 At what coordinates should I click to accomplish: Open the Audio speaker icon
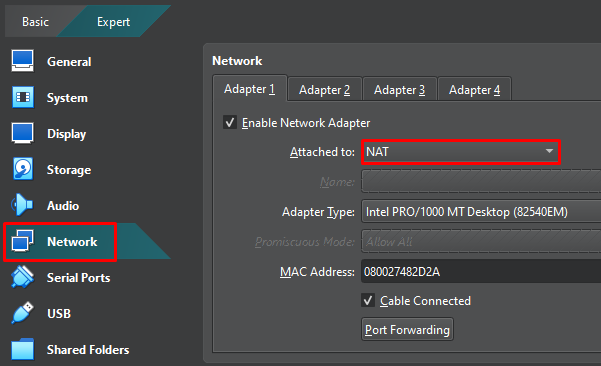coord(22,205)
